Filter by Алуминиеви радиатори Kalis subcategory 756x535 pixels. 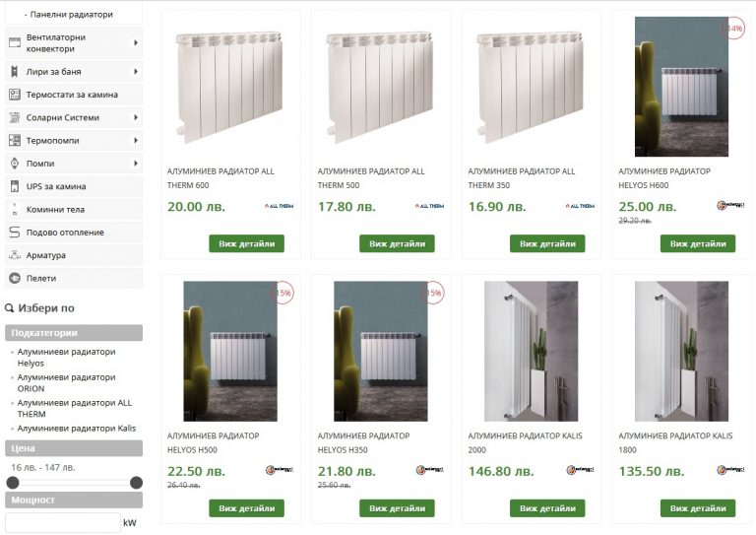[x=76, y=428]
